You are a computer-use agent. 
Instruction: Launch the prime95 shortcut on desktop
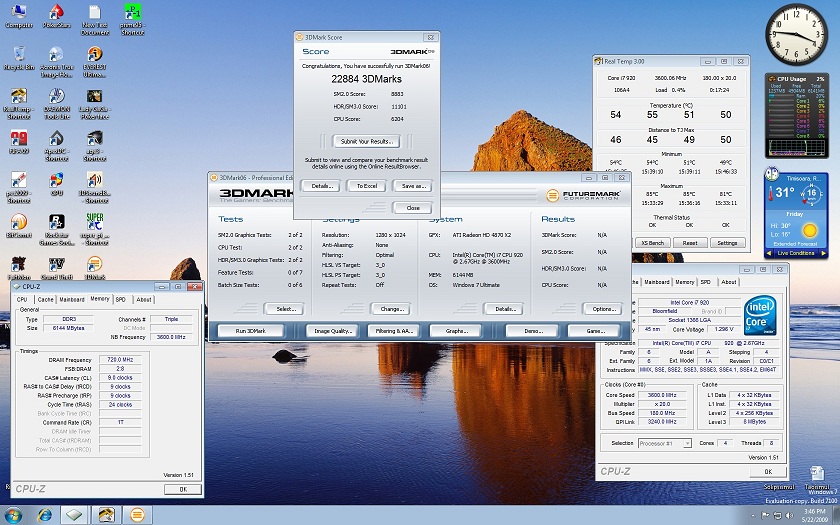click(132, 20)
